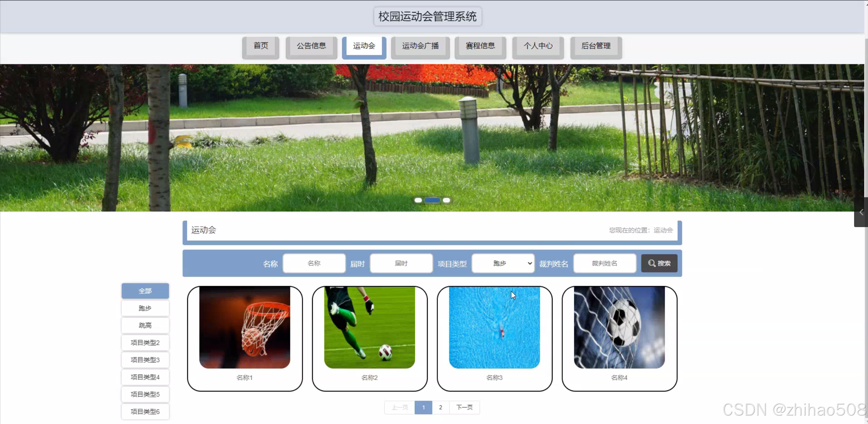Select the first carousel indicator dot
The width and height of the screenshot is (868, 424).
pyautogui.click(x=418, y=200)
